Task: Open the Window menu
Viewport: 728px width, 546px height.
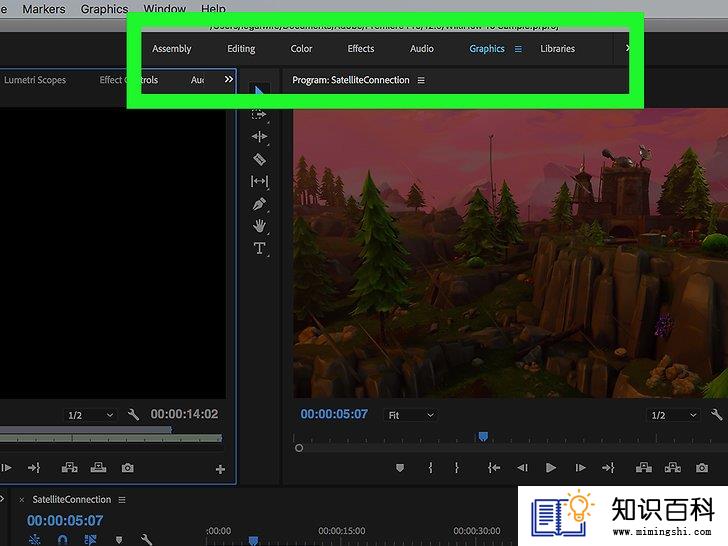Action: pos(165,9)
